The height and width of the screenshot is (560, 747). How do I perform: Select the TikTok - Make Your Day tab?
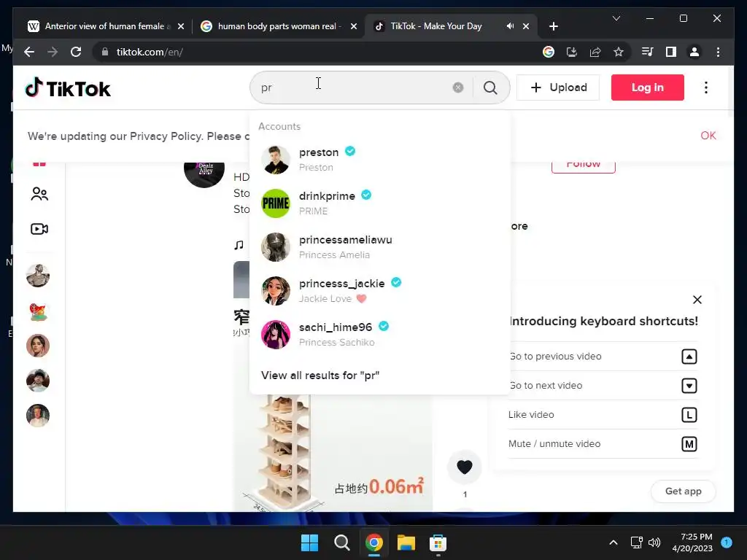tap(451, 26)
